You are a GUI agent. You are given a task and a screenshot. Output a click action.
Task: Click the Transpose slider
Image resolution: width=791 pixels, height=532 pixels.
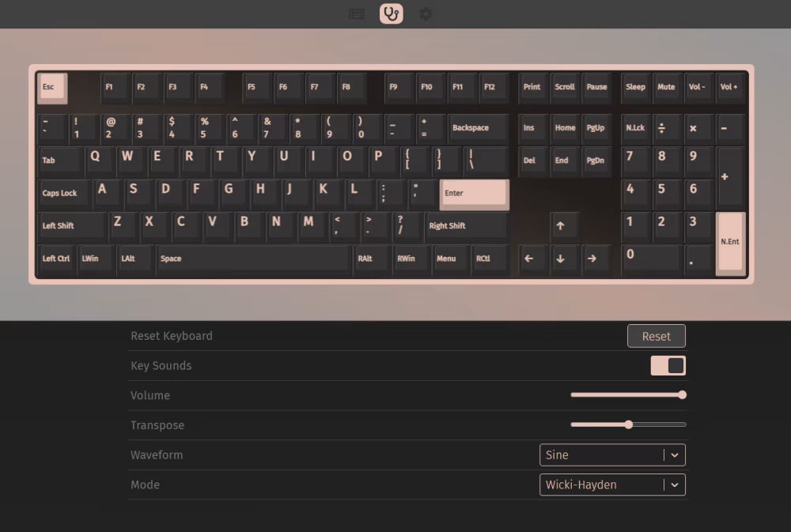pyautogui.click(x=628, y=424)
